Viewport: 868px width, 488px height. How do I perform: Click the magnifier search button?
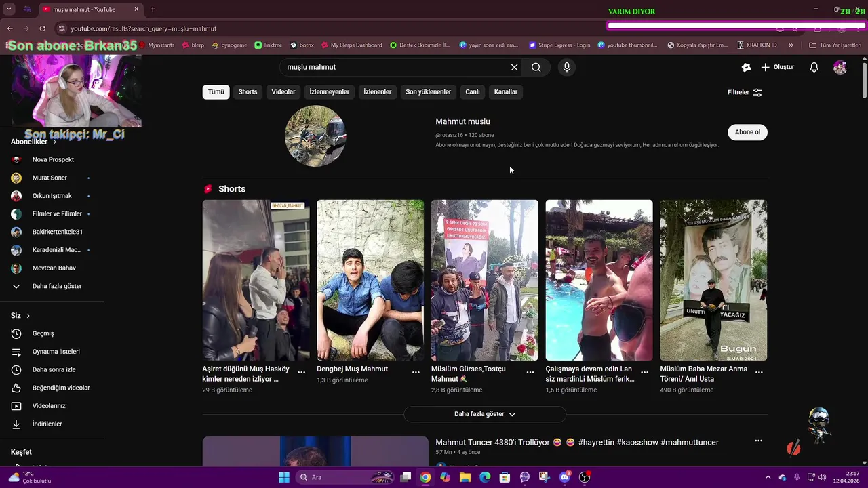(536, 67)
